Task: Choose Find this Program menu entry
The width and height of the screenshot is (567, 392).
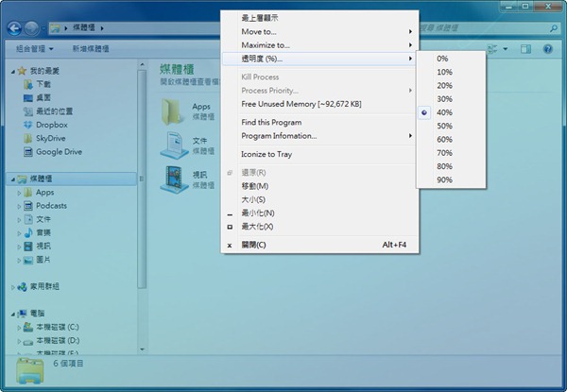Action: tap(319, 123)
